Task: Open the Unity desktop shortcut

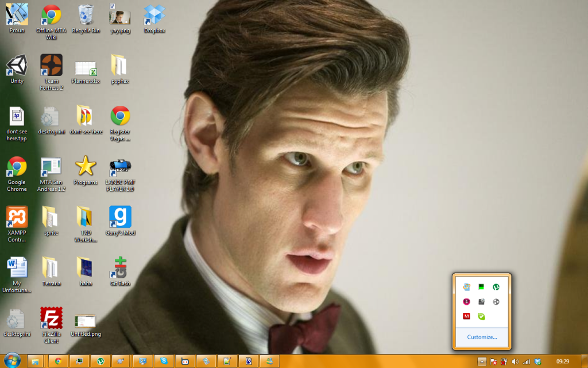Action: (x=17, y=67)
